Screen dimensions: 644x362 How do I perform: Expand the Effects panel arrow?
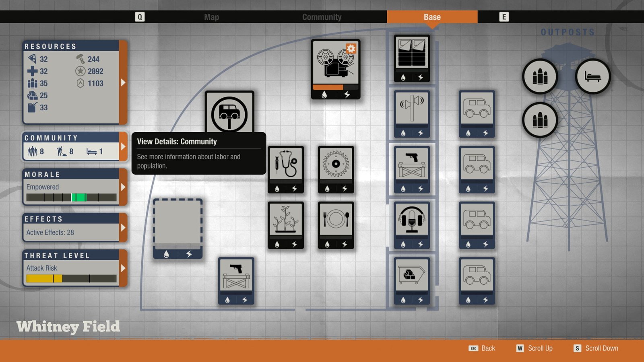[x=123, y=228]
